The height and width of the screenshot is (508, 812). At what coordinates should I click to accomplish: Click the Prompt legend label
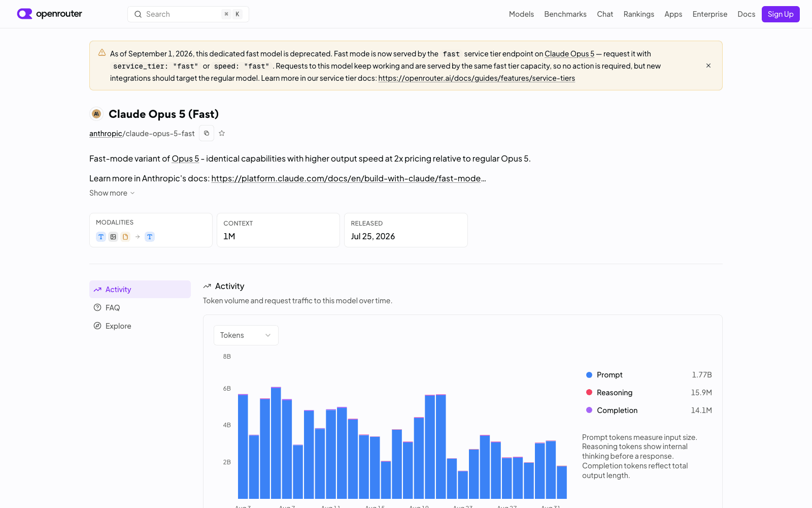coord(610,375)
